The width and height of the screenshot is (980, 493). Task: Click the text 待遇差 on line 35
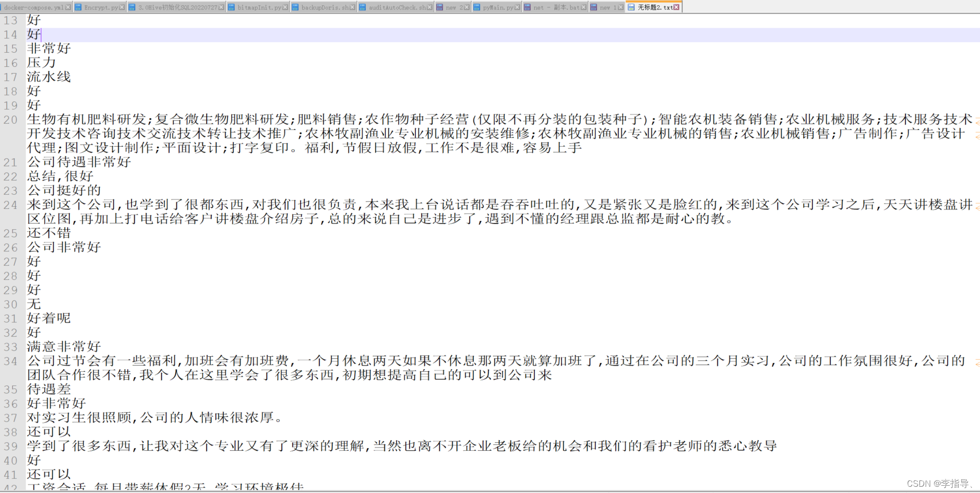point(49,389)
